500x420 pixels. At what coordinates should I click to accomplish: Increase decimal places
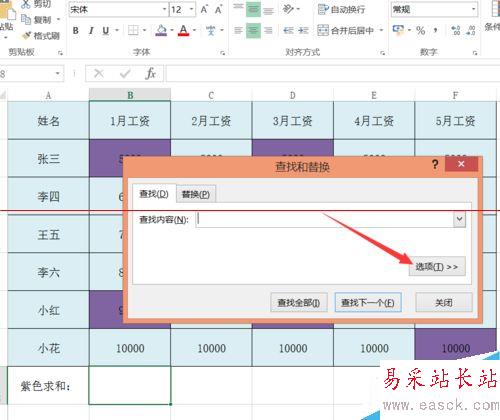coord(455,31)
